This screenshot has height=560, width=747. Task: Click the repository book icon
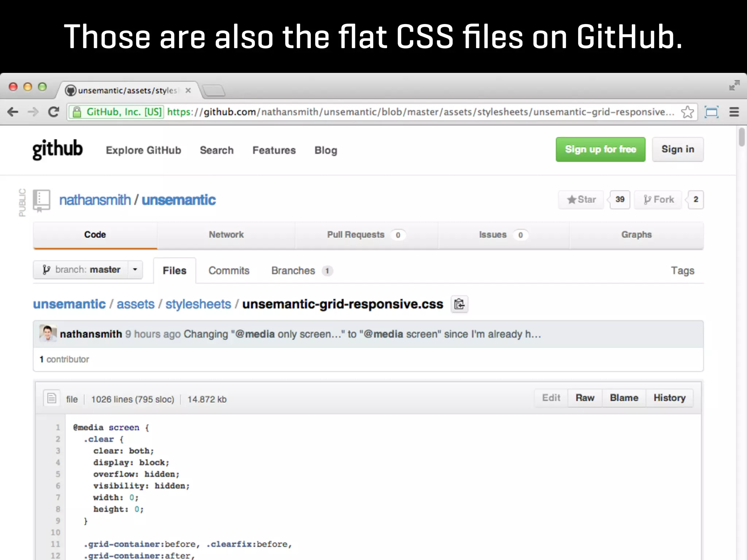point(41,200)
